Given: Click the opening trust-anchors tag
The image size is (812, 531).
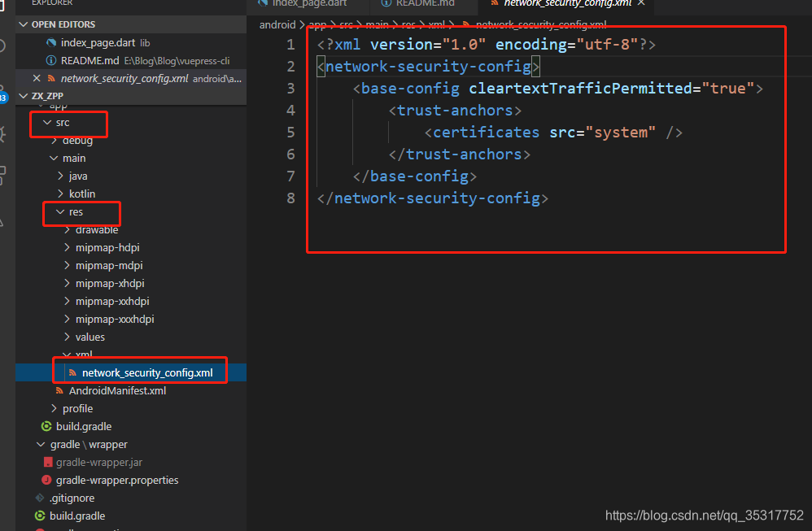Looking at the screenshot, I should (x=455, y=111).
